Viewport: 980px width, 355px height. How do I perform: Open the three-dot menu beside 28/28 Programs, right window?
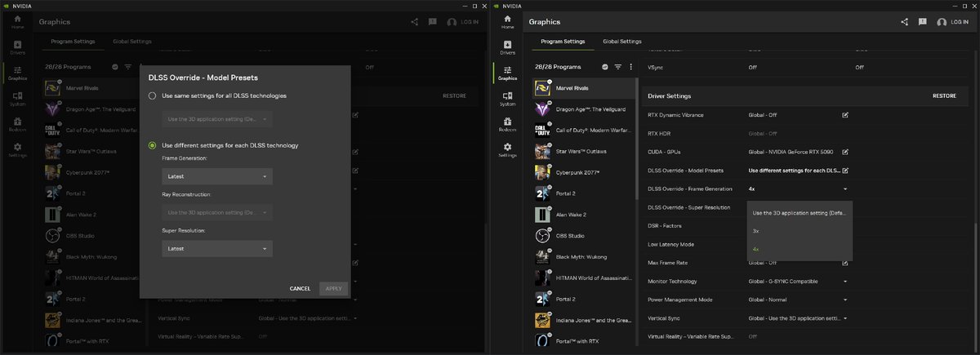[630, 66]
